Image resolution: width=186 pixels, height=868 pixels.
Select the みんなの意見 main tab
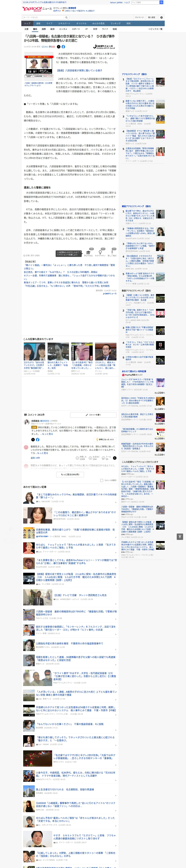(99, 24)
